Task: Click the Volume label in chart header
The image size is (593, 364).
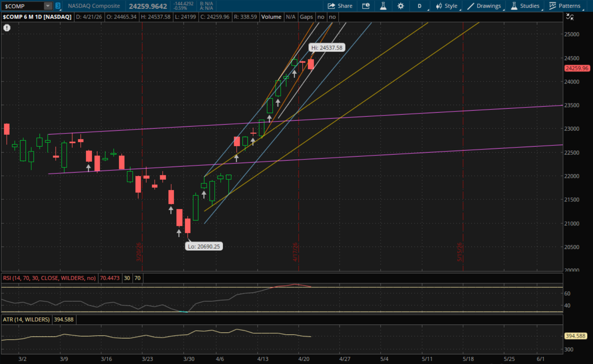Action: 271,17
